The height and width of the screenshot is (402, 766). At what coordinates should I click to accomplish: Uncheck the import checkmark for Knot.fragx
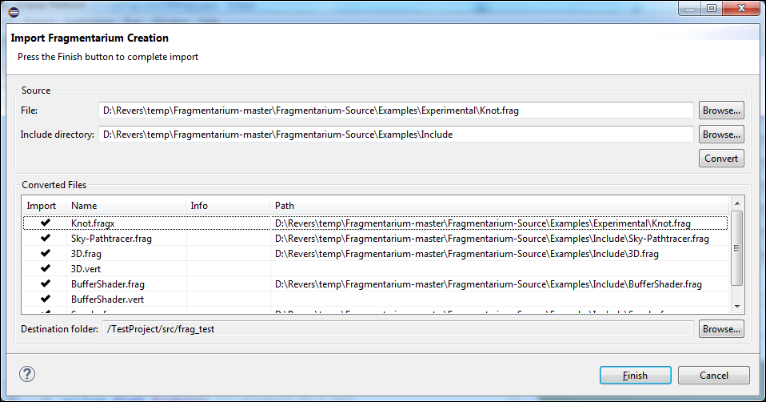[x=45, y=224]
